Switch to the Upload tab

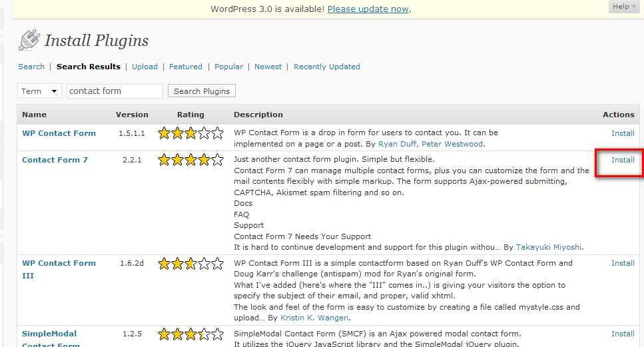(x=145, y=67)
